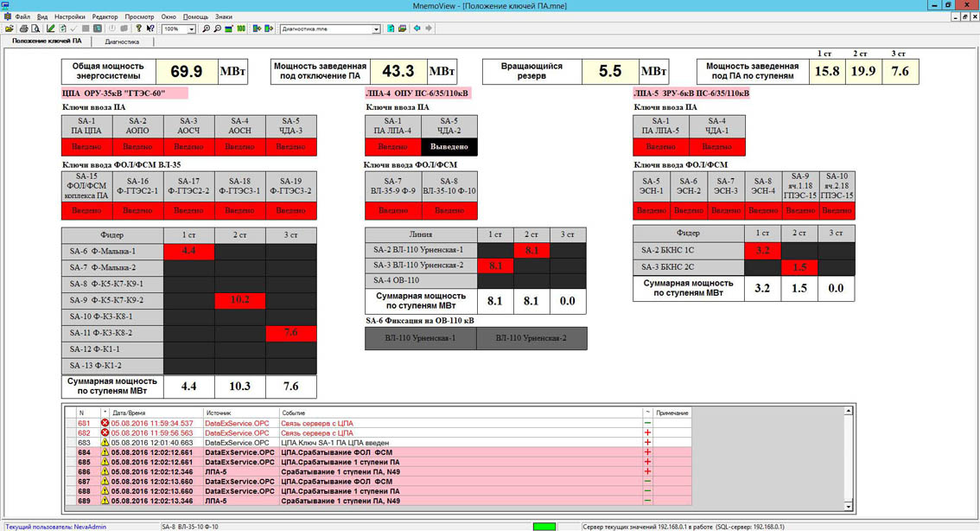Open the Файл menu

[x=22, y=17]
